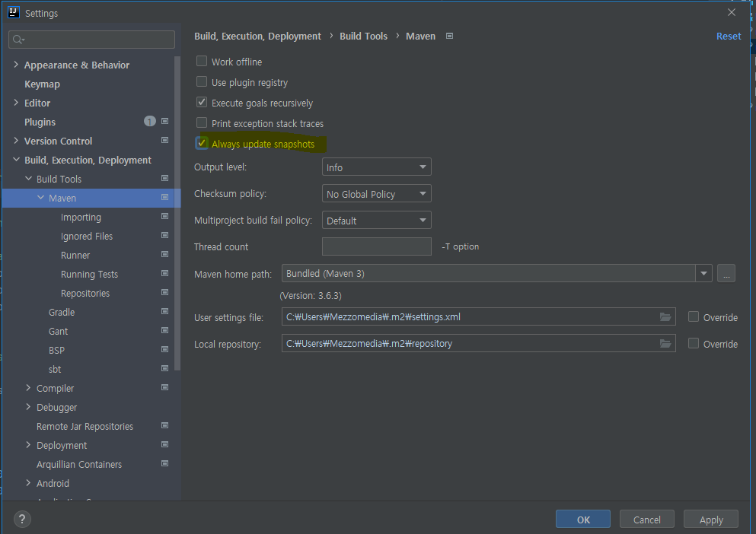Click Build Tools in the breadcrumb
The image size is (756, 534).
364,37
